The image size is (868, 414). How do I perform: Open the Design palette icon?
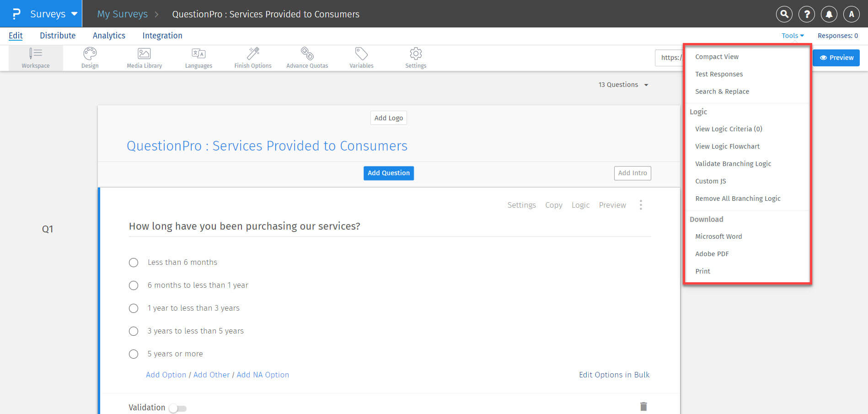point(90,54)
